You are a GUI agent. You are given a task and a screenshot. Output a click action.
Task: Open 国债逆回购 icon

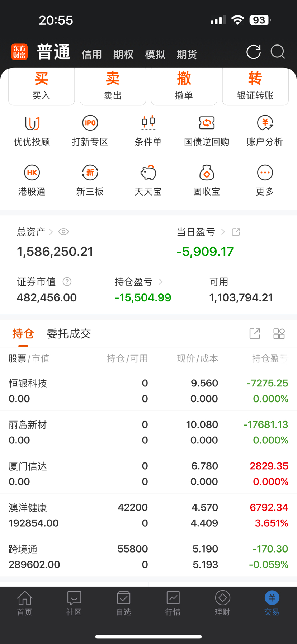(207, 123)
